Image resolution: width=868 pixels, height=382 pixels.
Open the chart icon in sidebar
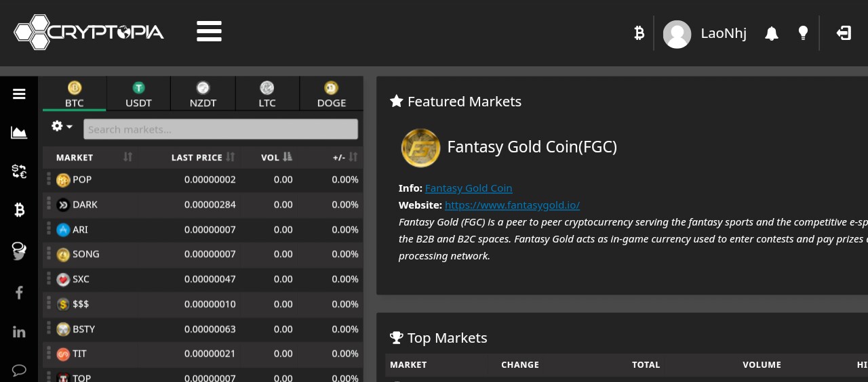coord(19,133)
